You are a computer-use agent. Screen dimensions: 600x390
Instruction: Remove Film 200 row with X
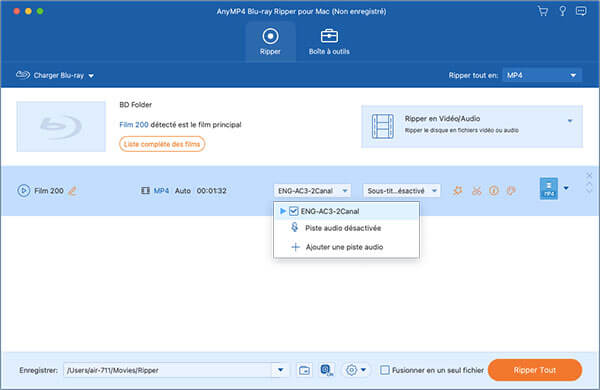(589, 176)
